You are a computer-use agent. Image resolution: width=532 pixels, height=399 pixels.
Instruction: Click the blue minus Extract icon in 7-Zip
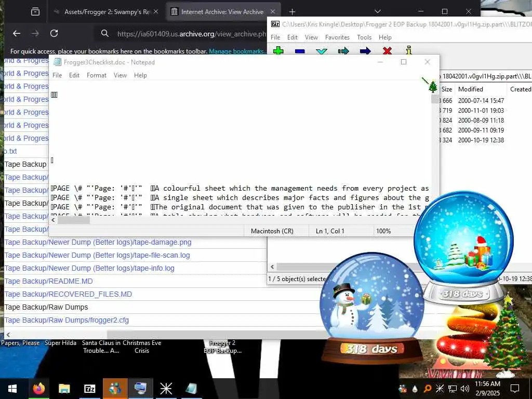(300, 51)
